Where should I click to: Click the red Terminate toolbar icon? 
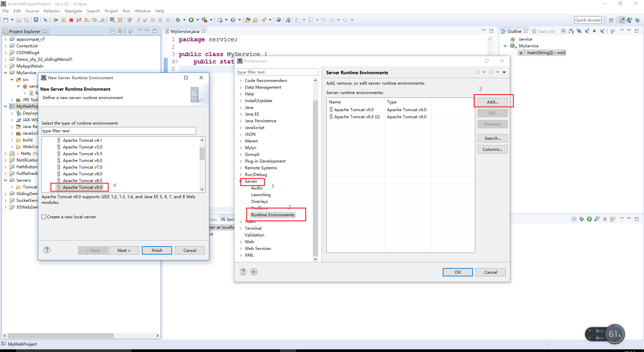pyautogui.click(x=71, y=20)
